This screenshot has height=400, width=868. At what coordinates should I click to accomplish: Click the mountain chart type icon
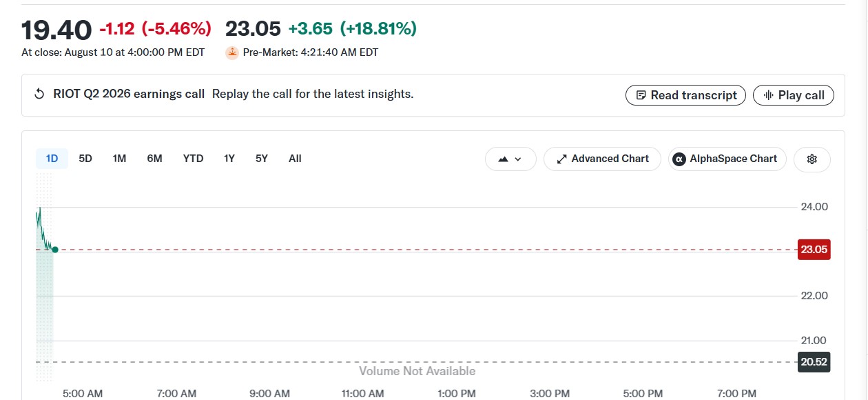point(503,159)
